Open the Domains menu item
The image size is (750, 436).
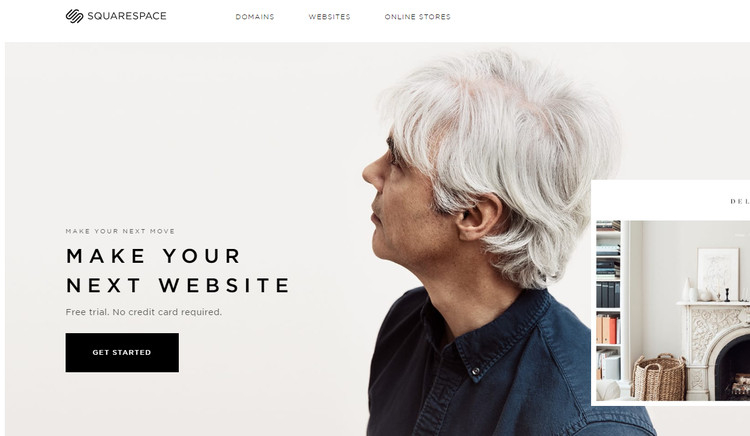(x=255, y=17)
